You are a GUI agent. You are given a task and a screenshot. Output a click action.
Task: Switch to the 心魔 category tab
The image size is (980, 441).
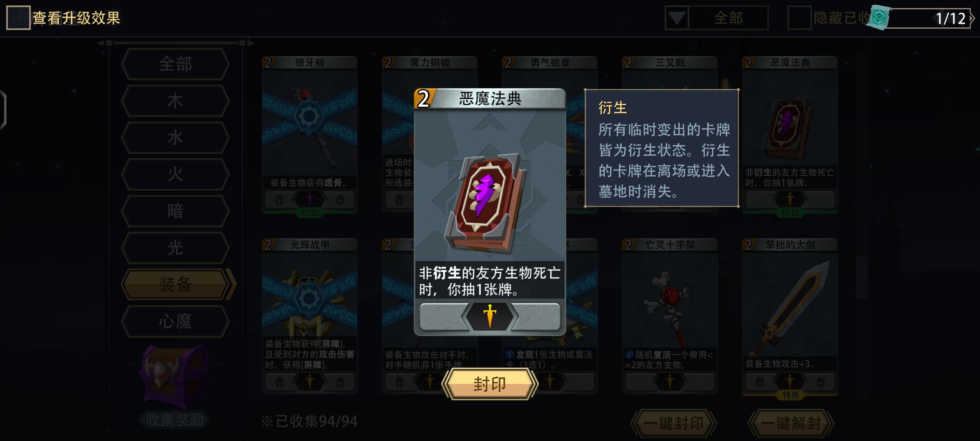(x=175, y=322)
